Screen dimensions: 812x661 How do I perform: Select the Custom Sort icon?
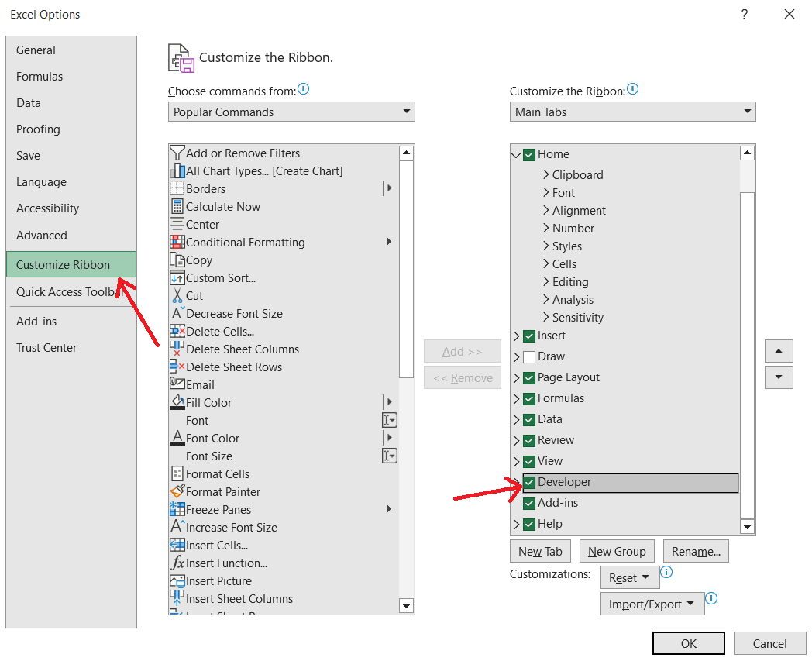tap(177, 277)
